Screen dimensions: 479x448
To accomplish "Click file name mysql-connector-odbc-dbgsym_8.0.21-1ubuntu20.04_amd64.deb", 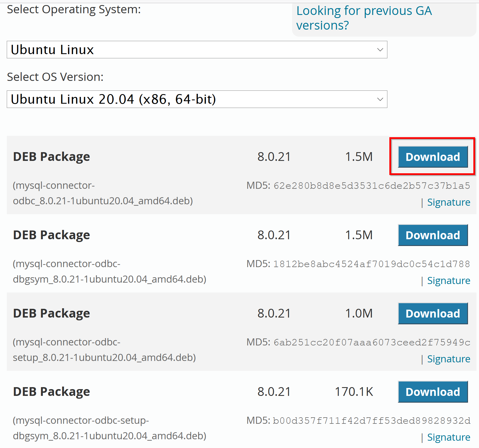I will (x=110, y=271).
